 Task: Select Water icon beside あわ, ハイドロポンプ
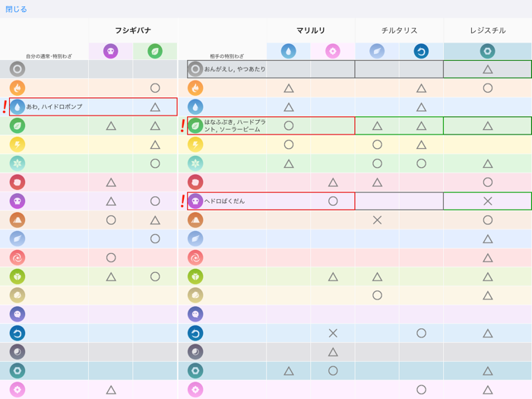click(x=17, y=107)
